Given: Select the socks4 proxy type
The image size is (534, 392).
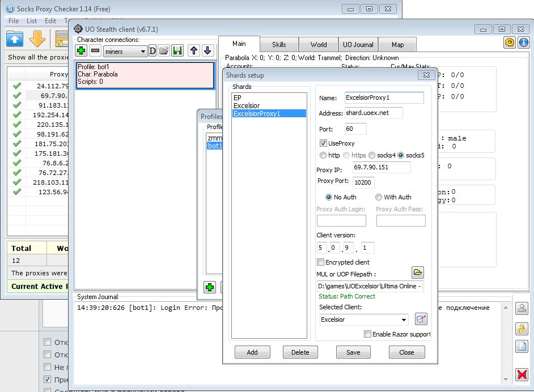Looking at the screenshot, I should coord(372,155).
